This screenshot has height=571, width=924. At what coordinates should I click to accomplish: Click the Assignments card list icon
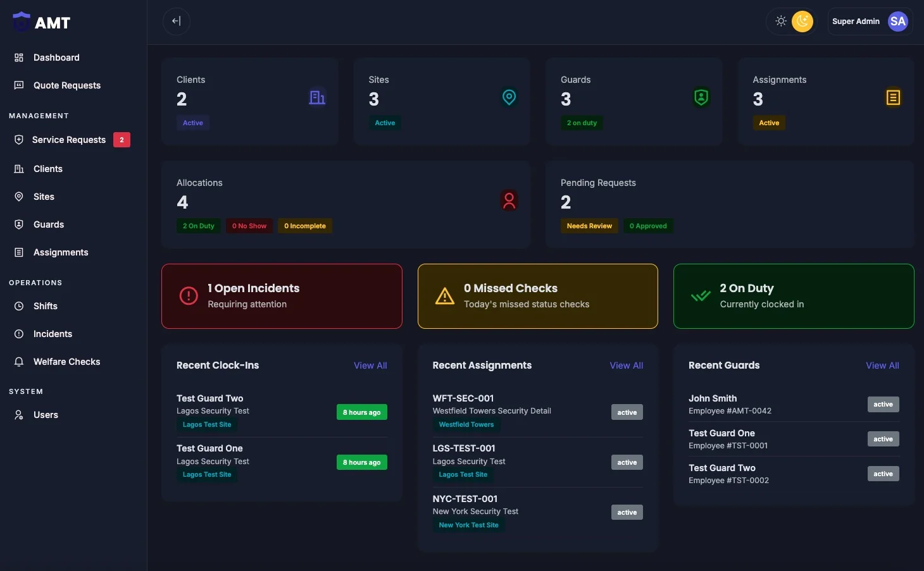coord(893,97)
